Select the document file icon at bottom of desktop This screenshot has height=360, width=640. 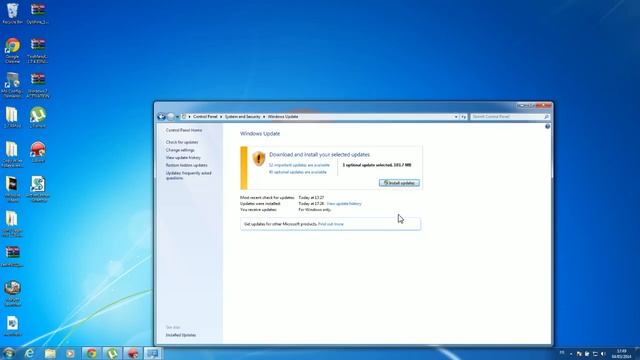12,326
